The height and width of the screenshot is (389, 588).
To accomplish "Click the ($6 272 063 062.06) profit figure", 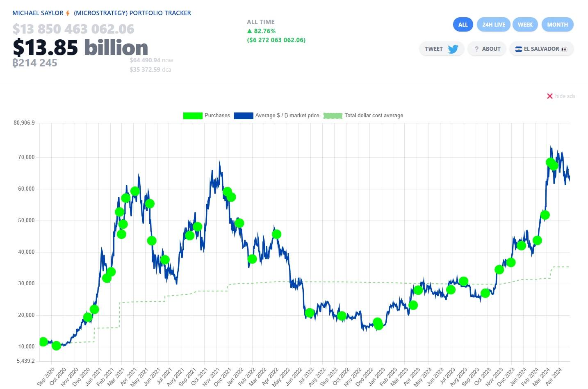I will click(276, 40).
